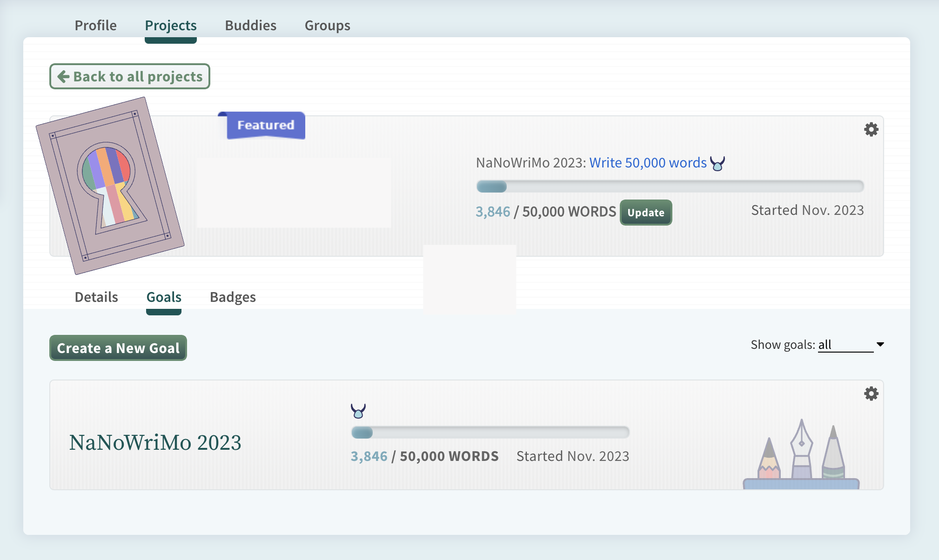Image resolution: width=939 pixels, height=560 pixels.
Task: Click the NaNoWriMo 2023 goal progress bar
Action: (490, 433)
